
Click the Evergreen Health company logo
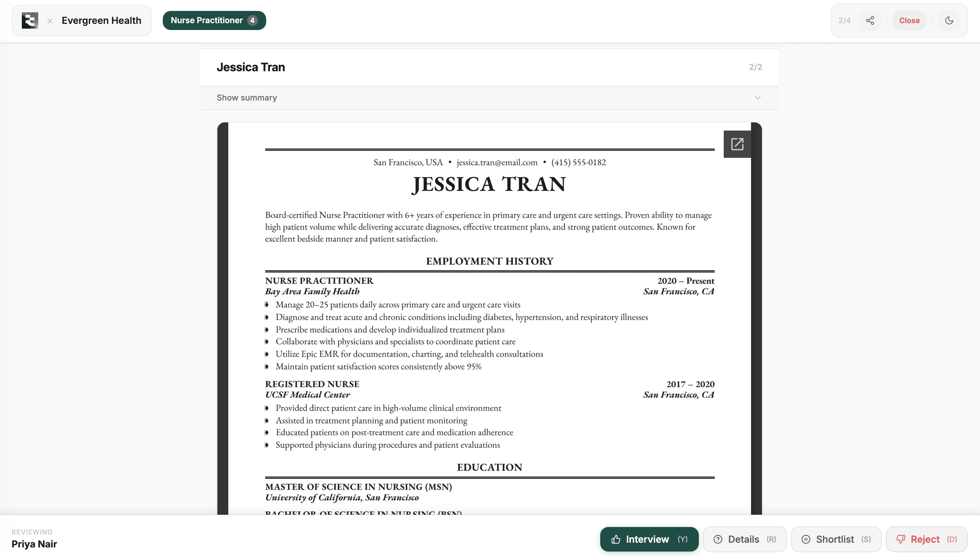(x=30, y=20)
